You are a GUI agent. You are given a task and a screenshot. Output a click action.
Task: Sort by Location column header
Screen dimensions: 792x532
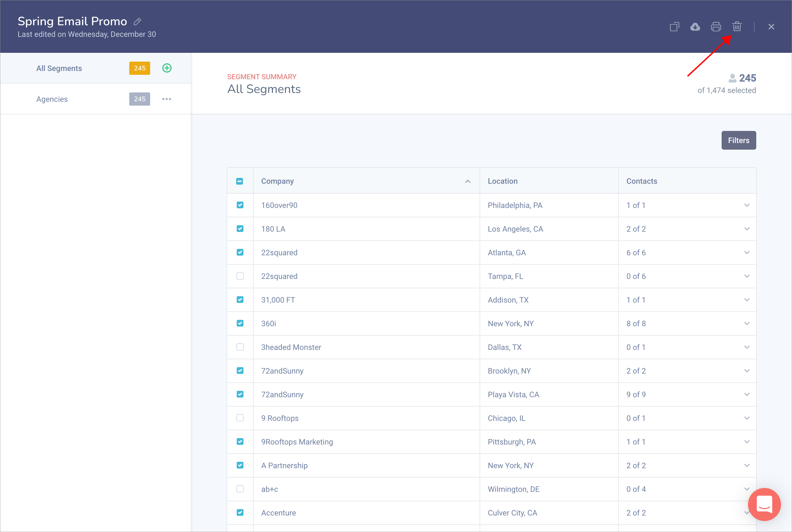point(502,181)
